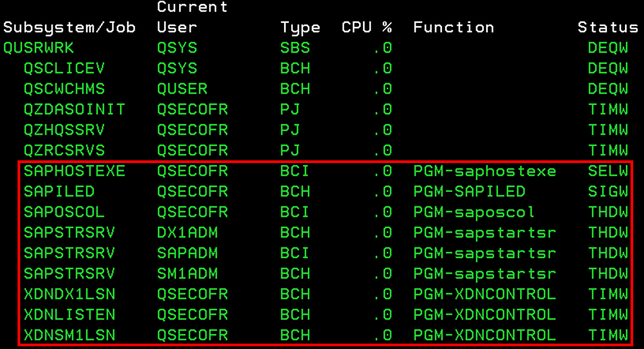The width and height of the screenshot is (644, 349).
Task: Click the Type column header
Action: pos(300,28)
